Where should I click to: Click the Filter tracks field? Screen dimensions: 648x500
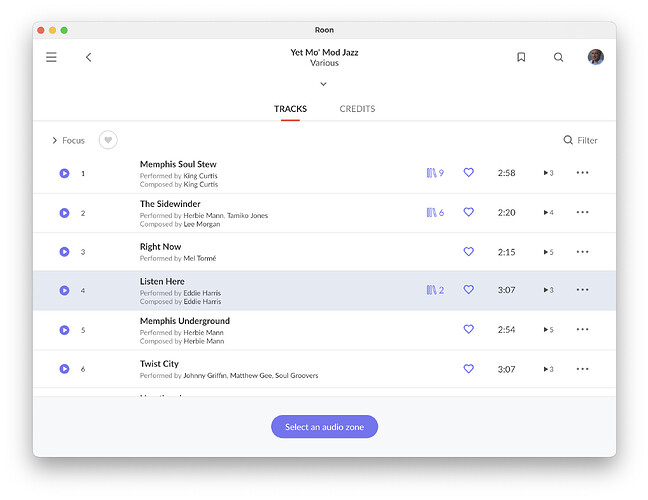pyautogui.click(x=580, y=141)
